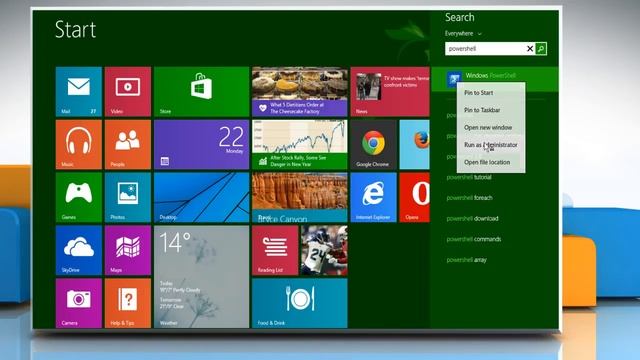The image size is (640, 360).
Task: Open the Music headphones tile
Action: (79, 144)
